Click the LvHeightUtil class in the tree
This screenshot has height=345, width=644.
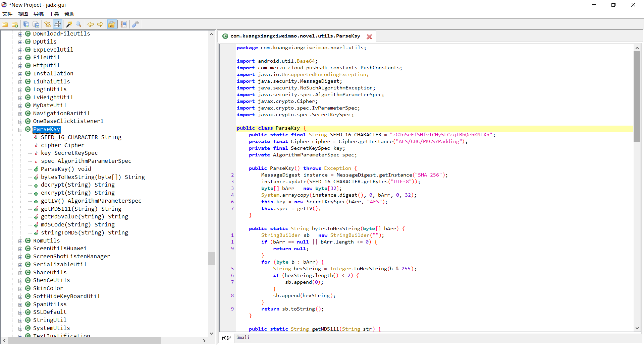53,97
